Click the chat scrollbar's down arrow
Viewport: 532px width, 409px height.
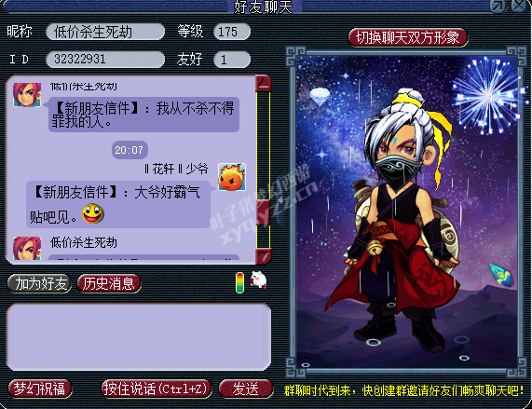264,256
